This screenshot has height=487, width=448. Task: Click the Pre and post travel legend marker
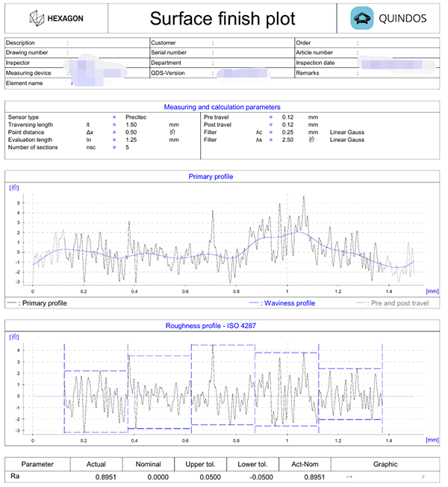[x=359, y=303]
